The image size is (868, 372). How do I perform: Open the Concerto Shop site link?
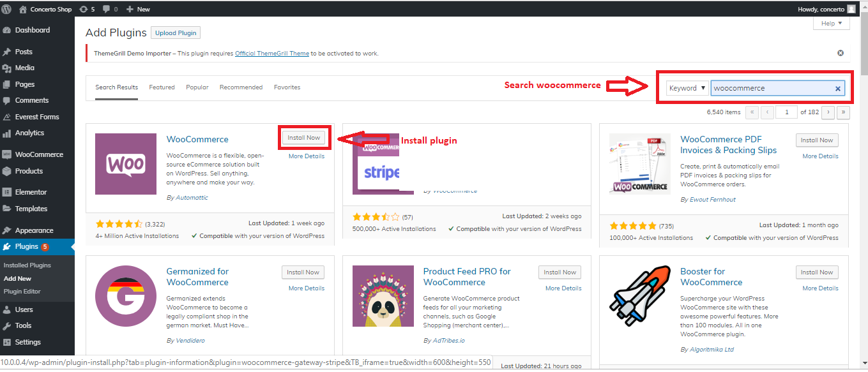coord(47,9)
